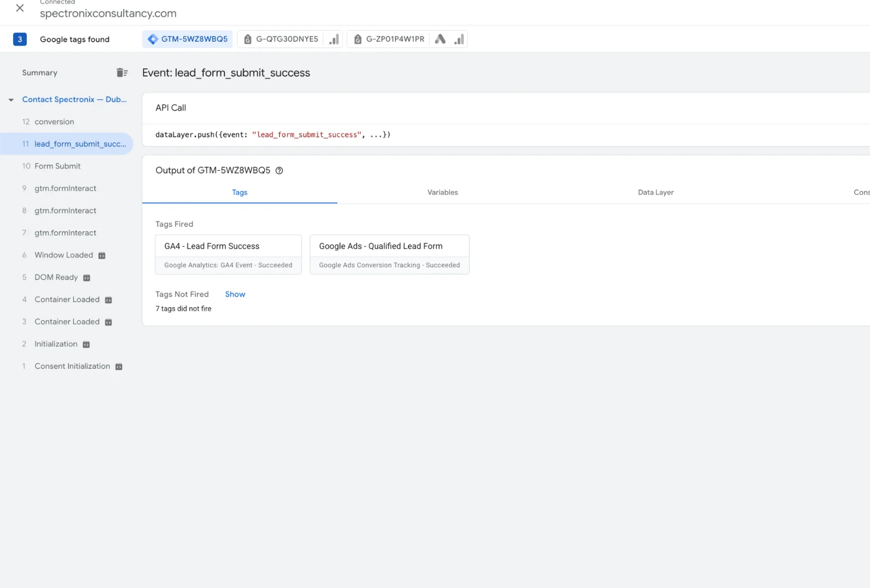Image resolution: width=870 pixels, height=588 pixels.
Task: Click the tag icon left of G-ZP01P4W1PR
Action: (x=358, y=39)
